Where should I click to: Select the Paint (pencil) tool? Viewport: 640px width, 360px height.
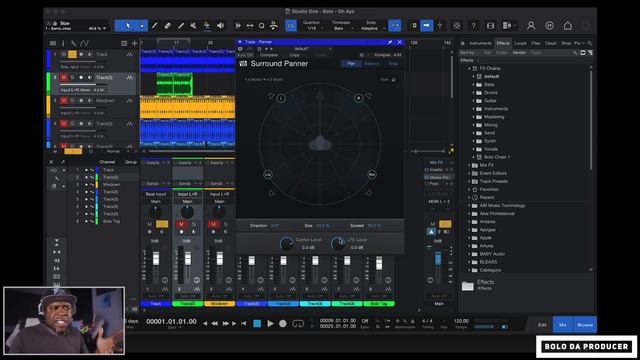coord(181,26)
